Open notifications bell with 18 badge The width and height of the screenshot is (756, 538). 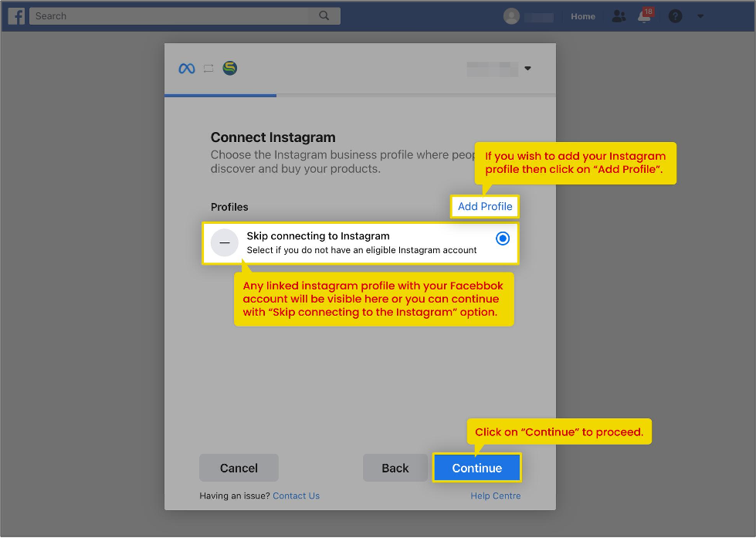point(645,15)
